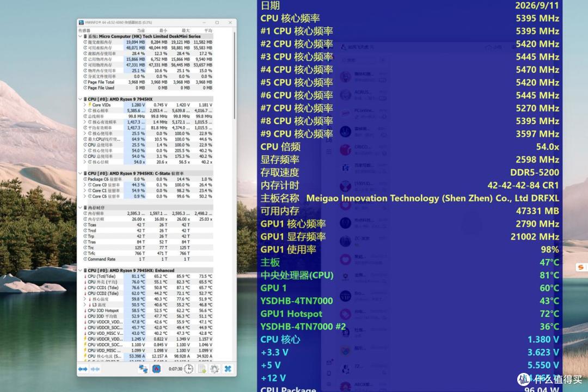The height and width of the screenshot is (392, 588).
Task: Expand the 核心温度 row
Action: tap(85, 299)
